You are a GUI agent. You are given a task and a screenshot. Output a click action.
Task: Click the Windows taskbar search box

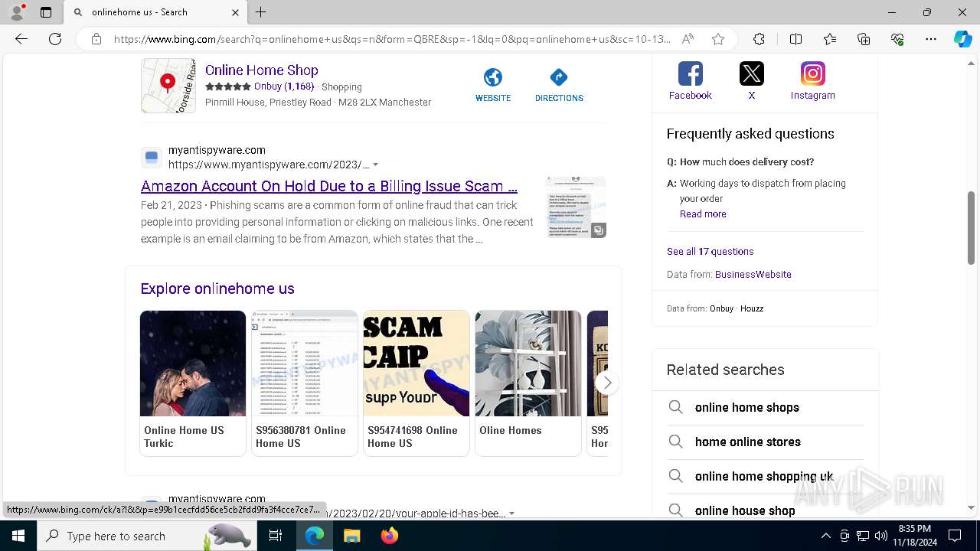click(x=146, y=536)
